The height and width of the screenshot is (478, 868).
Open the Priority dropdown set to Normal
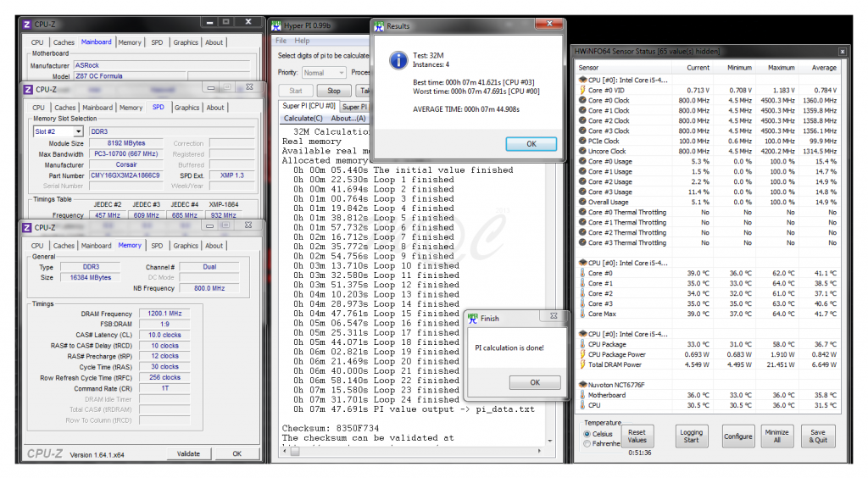tap(324, 73)
